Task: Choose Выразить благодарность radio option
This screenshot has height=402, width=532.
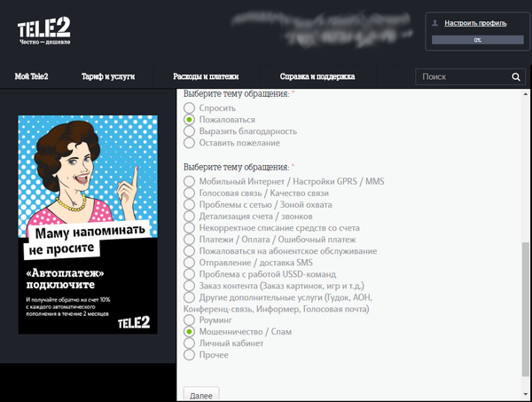Action: [x=189, y=131]
